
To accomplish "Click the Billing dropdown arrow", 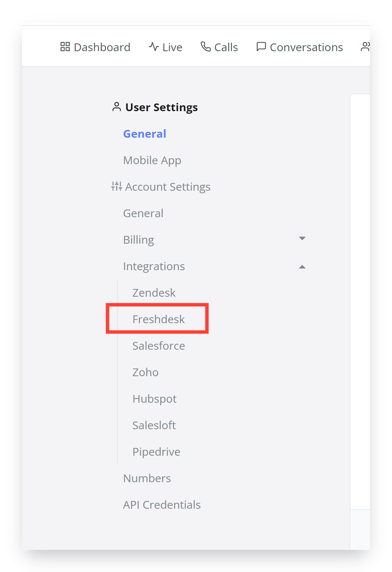I will point(302,239).
